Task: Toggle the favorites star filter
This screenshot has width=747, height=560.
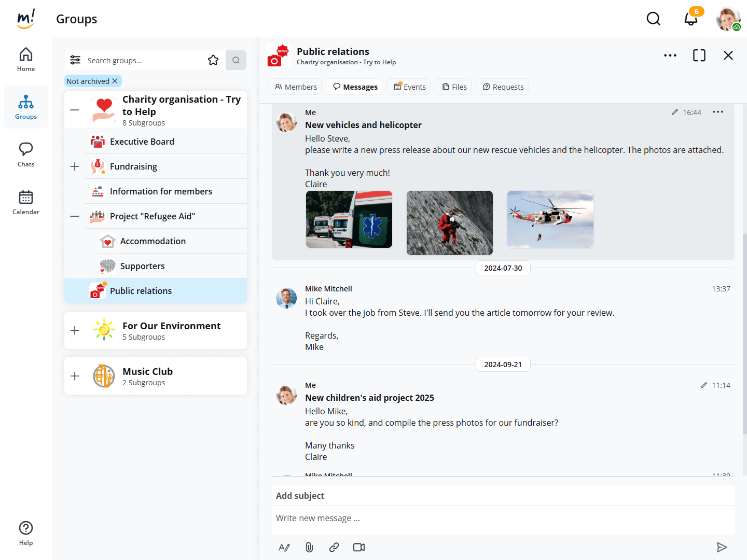Action: point(213,60)
